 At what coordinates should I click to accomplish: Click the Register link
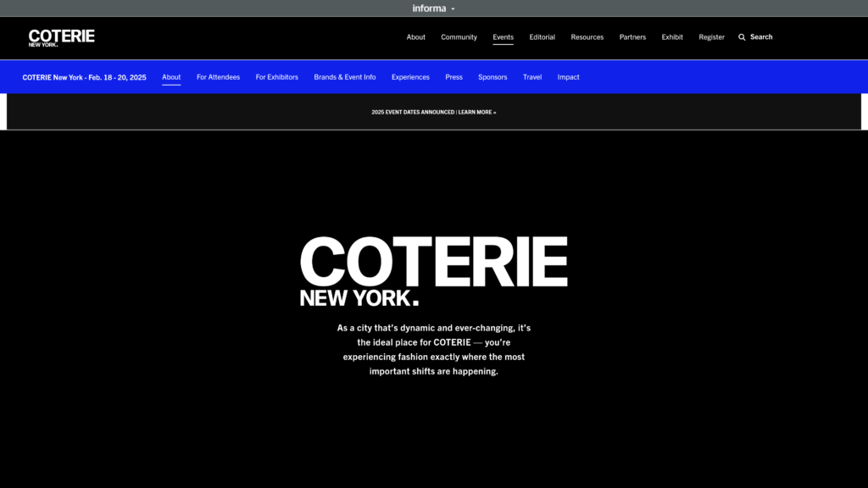[711, 37]
